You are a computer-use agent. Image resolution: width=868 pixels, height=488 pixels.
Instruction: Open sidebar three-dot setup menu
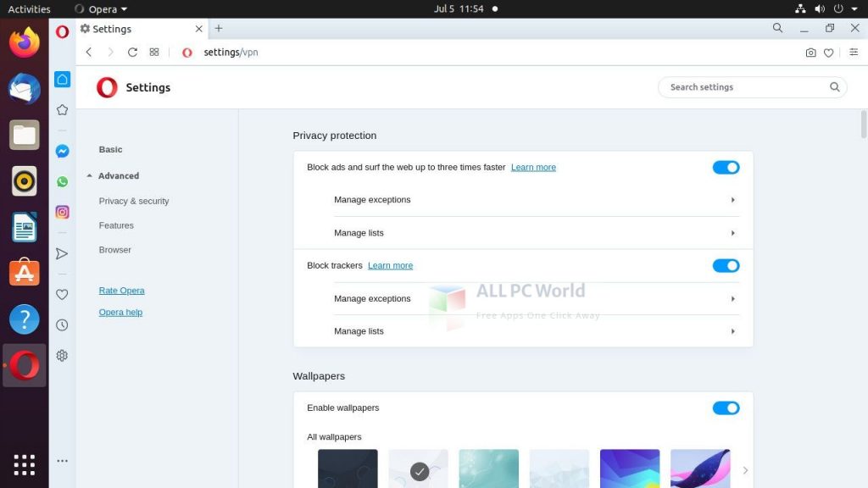(62, 460)
